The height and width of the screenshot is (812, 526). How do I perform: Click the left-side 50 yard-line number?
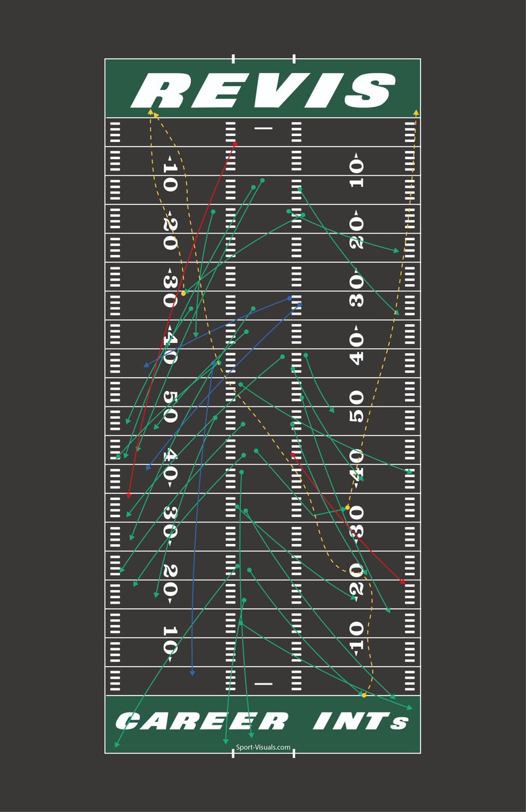169,407
